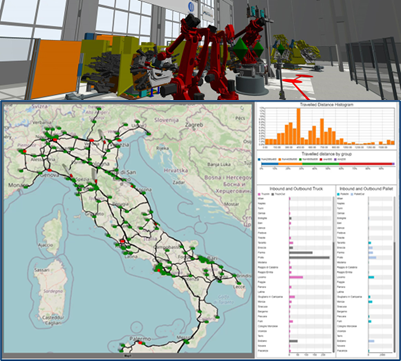Screen dimensions: 401x361
Task: Toggle the gray TruckOut legend entry
Action: click(278, 194)
